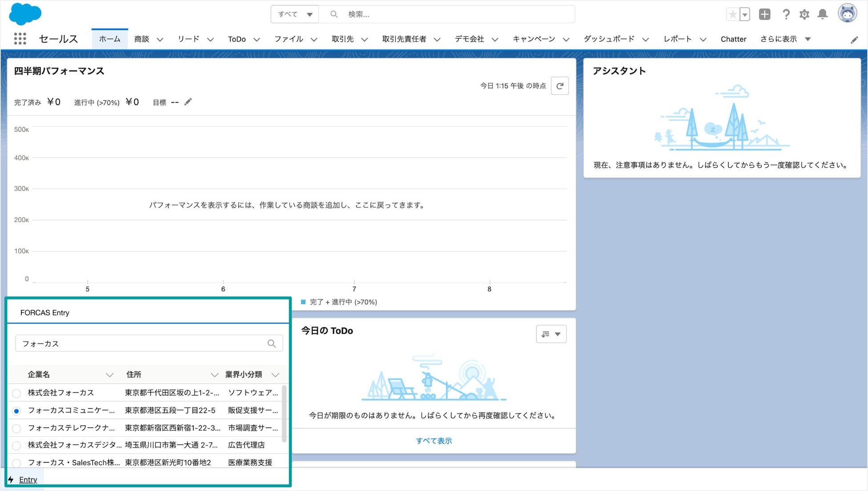Click the search magnifier in FORCAS Entry
The height and width of the screenshot is (491, 868).
[x=272, y=344]
